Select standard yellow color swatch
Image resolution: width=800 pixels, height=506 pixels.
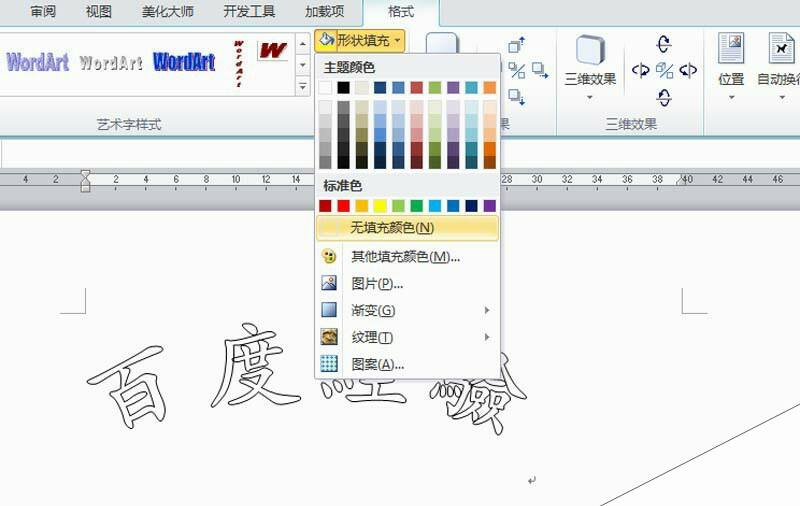pos(380,206)
